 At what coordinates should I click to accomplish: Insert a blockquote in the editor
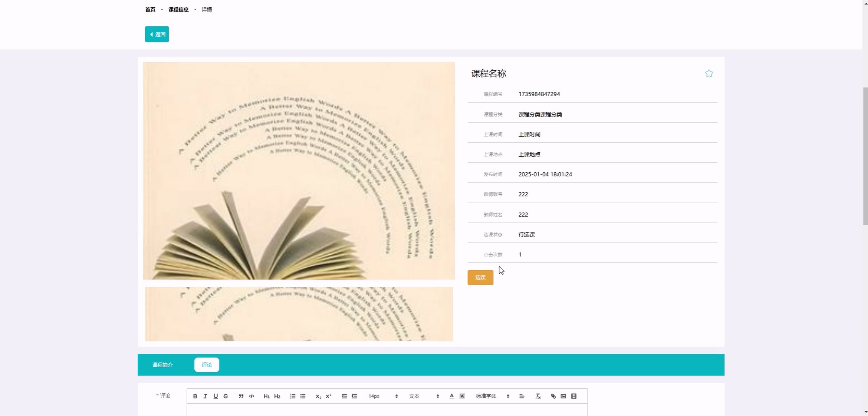point(241,396)
